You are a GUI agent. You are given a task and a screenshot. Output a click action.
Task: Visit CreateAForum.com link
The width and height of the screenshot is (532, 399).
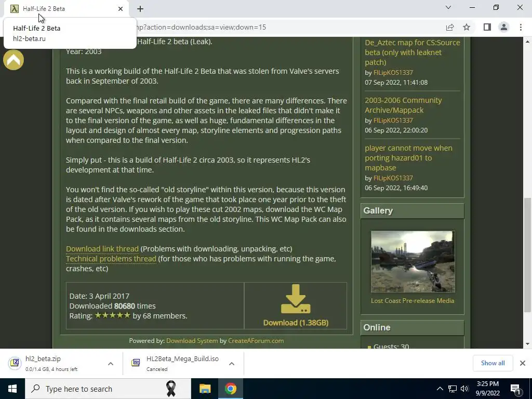[256, 341]
